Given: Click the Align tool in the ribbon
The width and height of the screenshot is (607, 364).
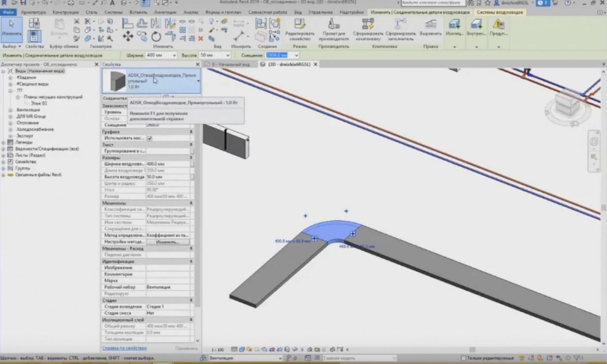Looking at the screenshot, I should click(x=127, y=23).
